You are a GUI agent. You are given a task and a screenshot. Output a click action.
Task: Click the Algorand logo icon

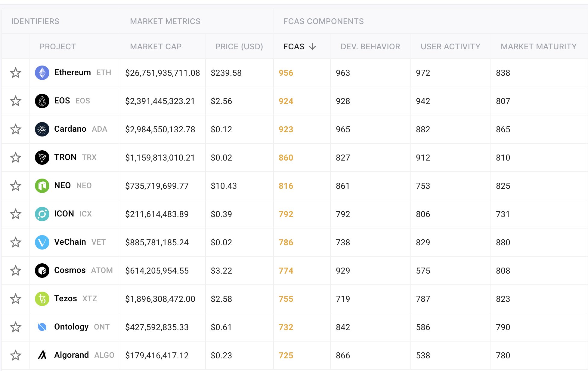[x=42, y=355]
